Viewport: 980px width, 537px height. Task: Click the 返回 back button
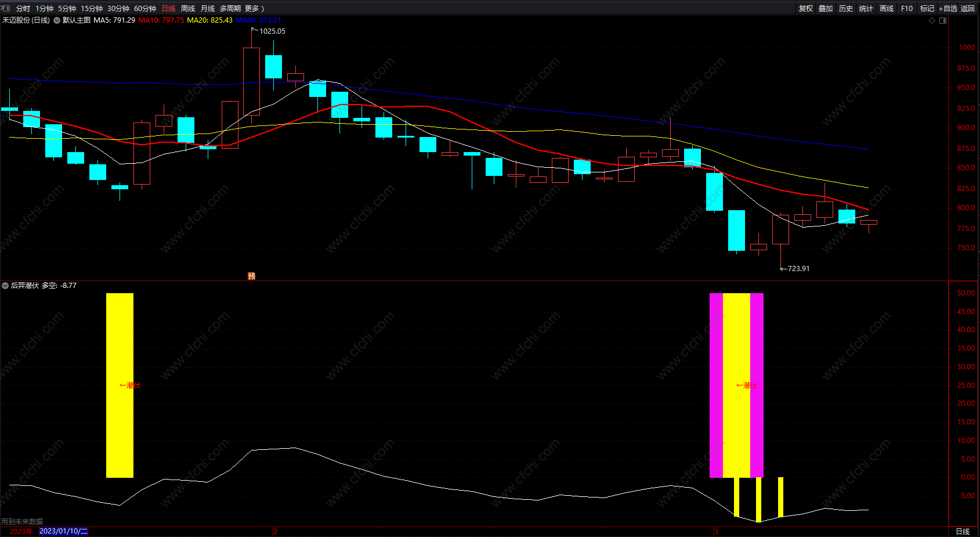968,9
